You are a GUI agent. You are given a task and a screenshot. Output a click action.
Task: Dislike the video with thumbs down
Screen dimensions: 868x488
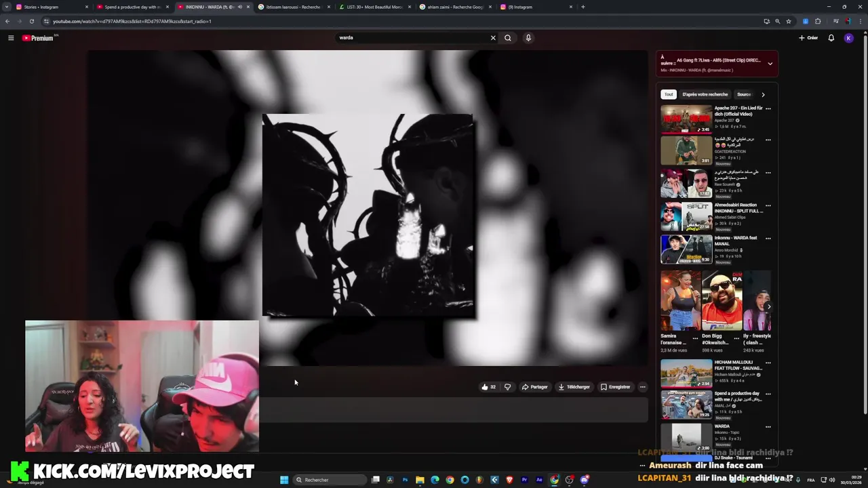[x=507, y=387]
